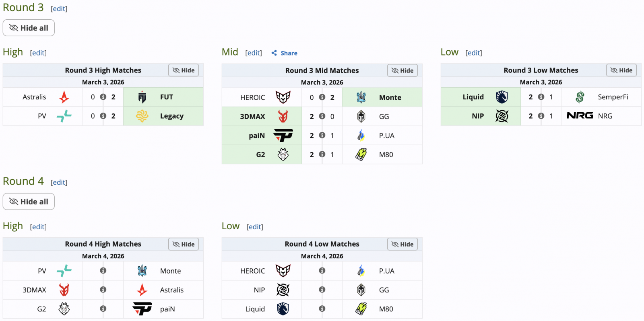The width and height of the screenshot is (644, 321).
Task: Edit the Round 4 section
Action: 59,183
